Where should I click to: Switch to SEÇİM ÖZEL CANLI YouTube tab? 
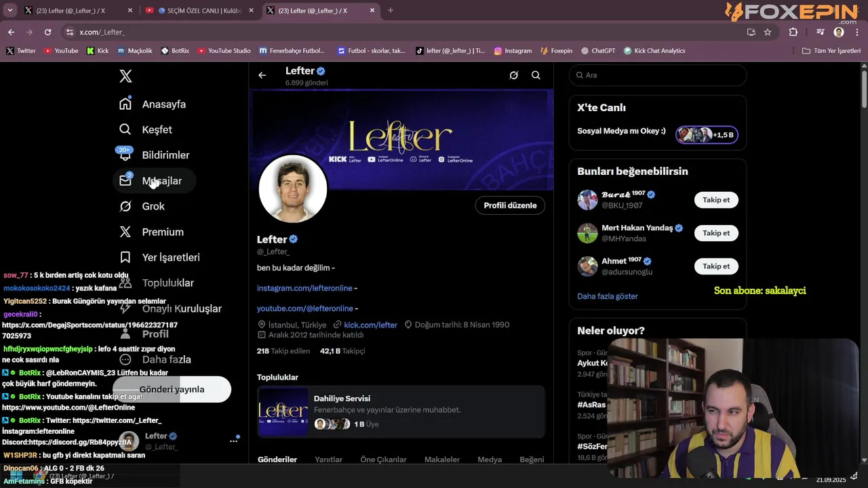[x=200, y=10]
